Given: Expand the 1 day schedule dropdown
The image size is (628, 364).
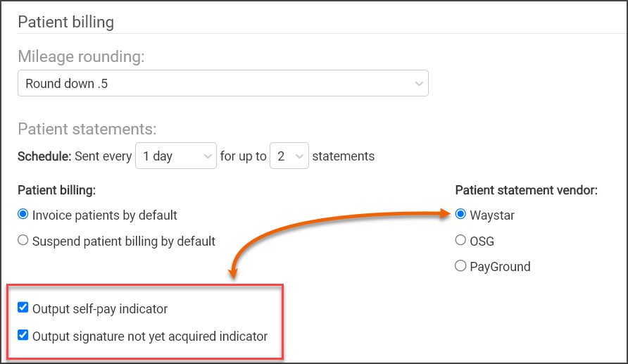Looking at the screenshot, I should (176, 156).
